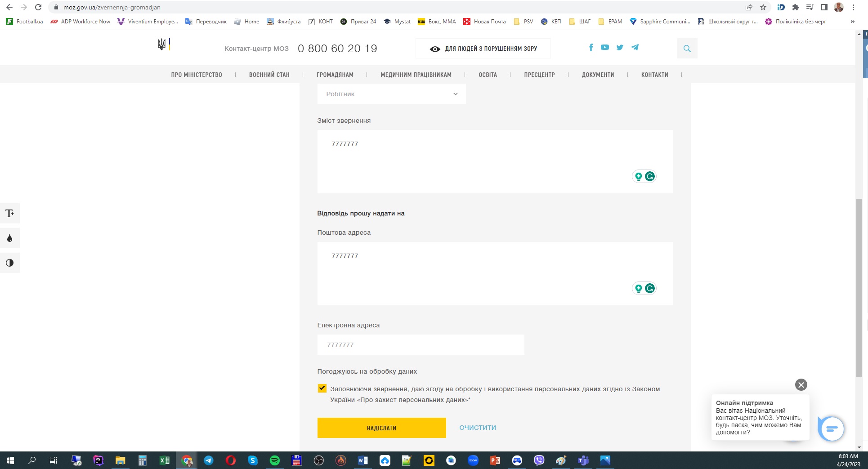Uncheck the personal data consent checkbox

[x=322, y=389]
